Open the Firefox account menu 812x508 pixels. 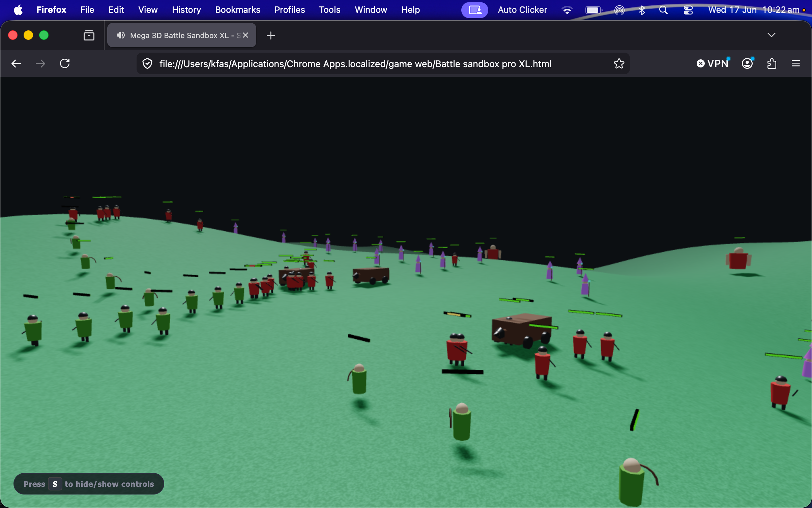(x=747, y=63)
